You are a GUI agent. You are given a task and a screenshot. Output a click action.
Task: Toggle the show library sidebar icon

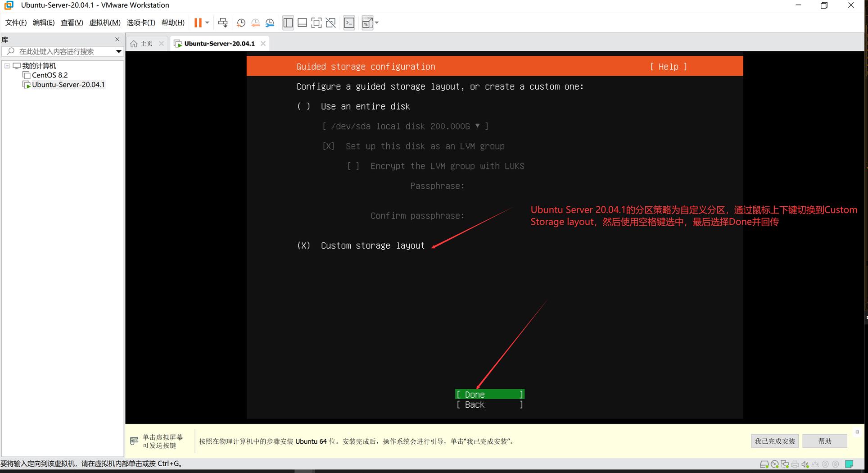click(x=288, y=23)
